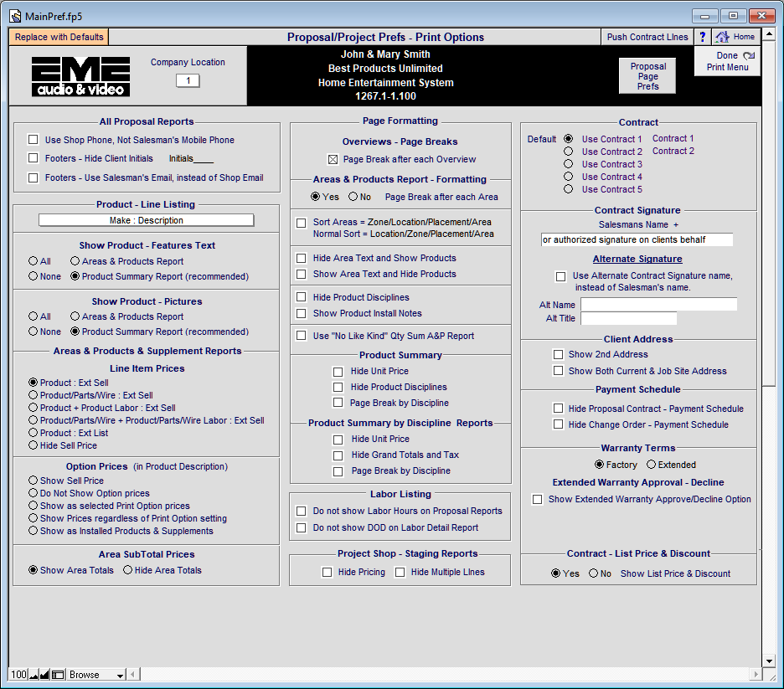Image resolution: width=784 pixels, height=689 pixels.
Task: Check Show Both Current & Job Site Address
Action: tap(559, 371)
